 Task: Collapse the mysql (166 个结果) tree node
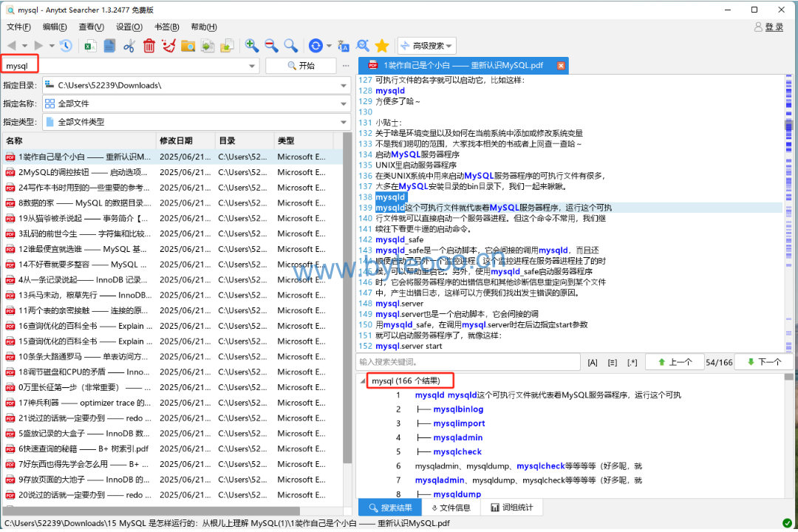coord(362,381)
